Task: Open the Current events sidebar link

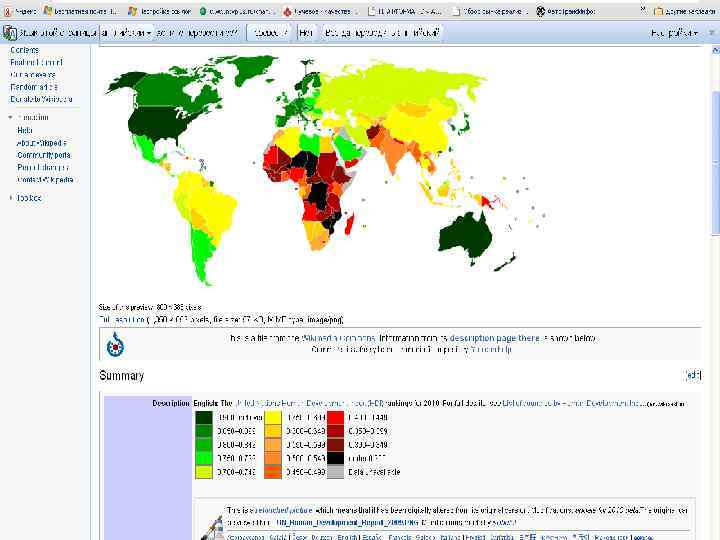Action: tap(33, 74)
